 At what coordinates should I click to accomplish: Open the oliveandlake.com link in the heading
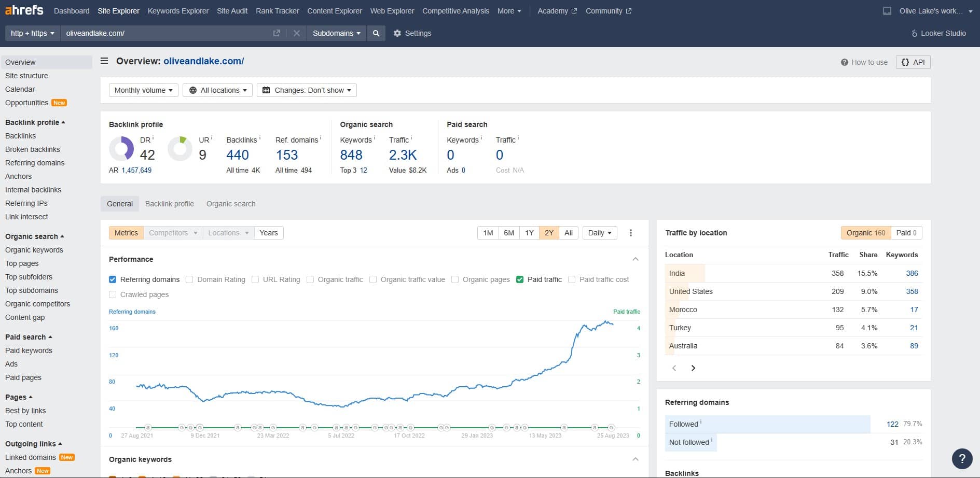(x=203, y=61)
